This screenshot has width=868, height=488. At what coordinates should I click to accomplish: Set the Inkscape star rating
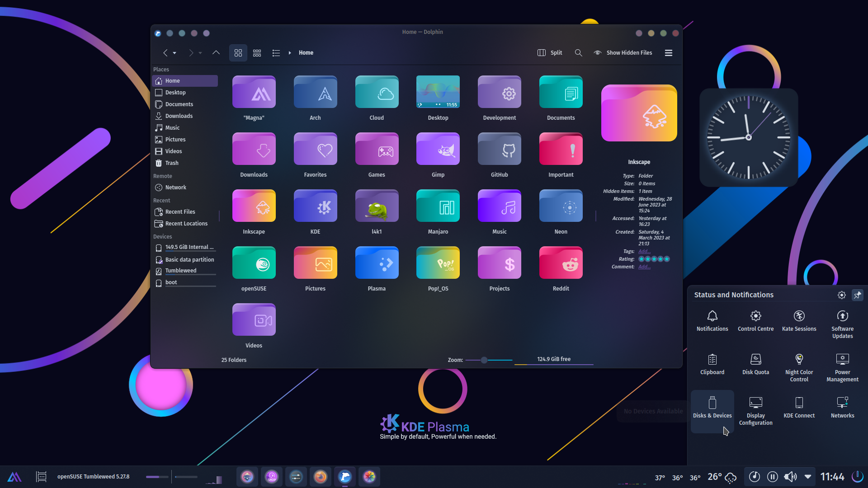[654, 259]
